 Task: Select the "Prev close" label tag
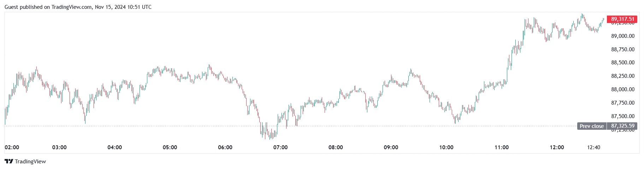coord(591,126)
